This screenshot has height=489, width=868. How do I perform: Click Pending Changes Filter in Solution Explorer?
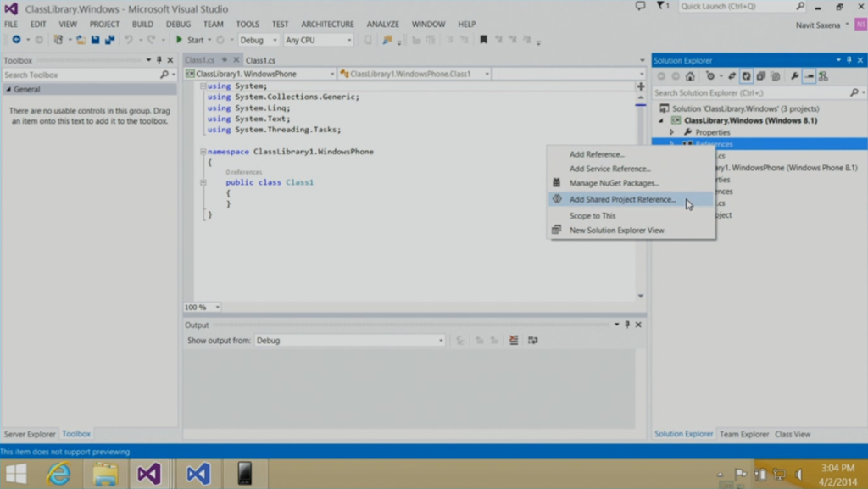(x=710, y=76)
